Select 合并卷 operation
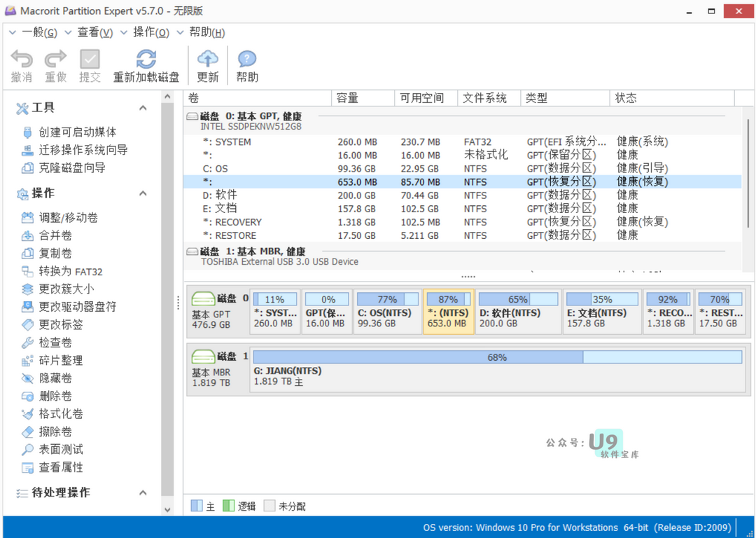 click(x=48, y=235)
